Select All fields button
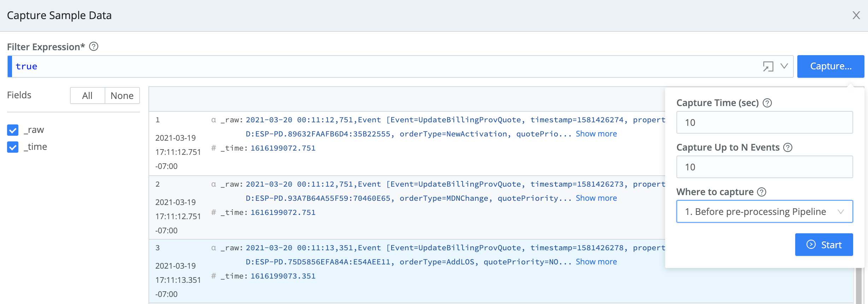This screenshot has height=304, width=868. (87, 95)
